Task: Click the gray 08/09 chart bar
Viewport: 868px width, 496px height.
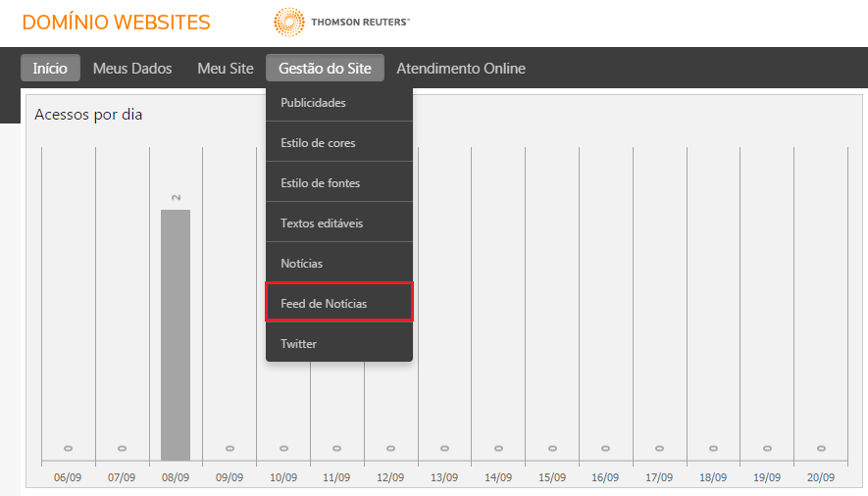Action: pos(176,334)
